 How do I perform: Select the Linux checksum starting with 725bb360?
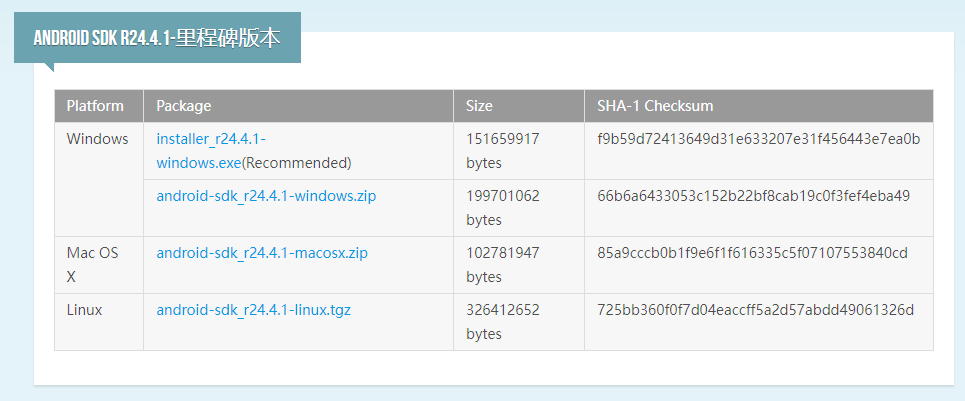tap(755, 310)
